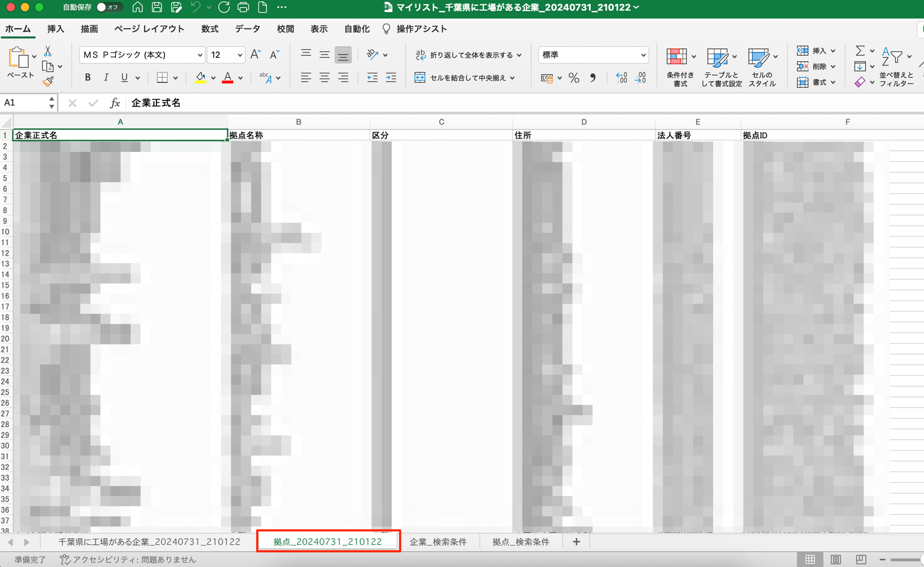Click the percent style icon
Image resolution: width=924 pixels, height=567 pixels.
tap(574, 78)
